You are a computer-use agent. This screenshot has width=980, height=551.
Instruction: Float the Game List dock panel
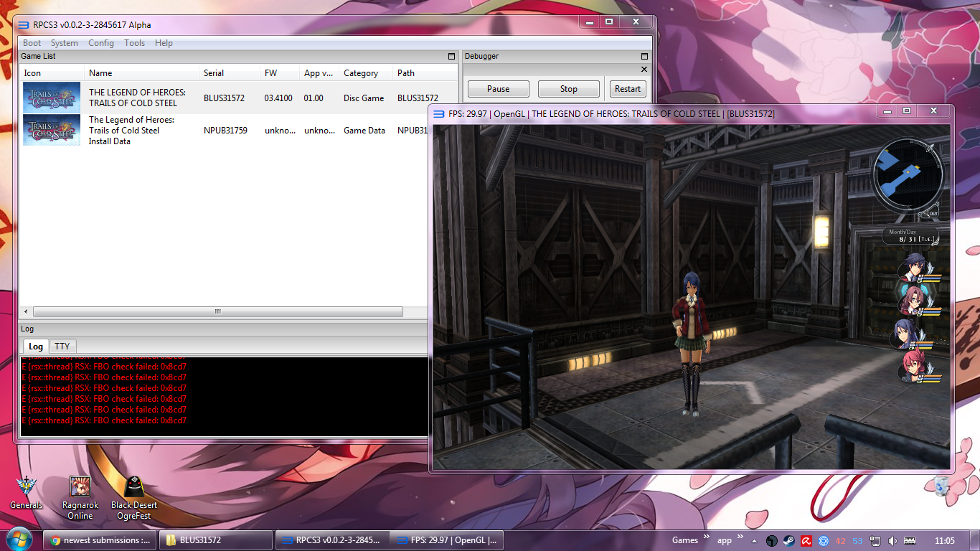point(451,56)
